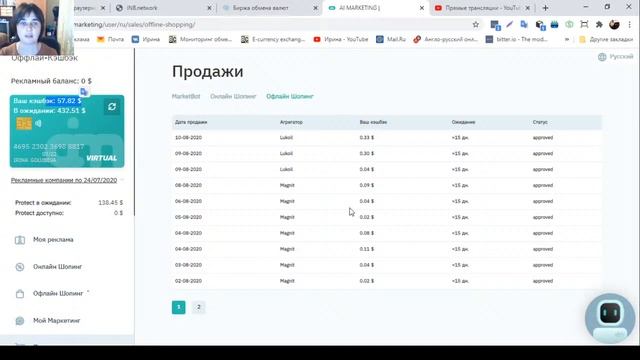Click the speaker icon on virtual card
The width and height of the screenshot is (640, 360).
pos(38,123)
